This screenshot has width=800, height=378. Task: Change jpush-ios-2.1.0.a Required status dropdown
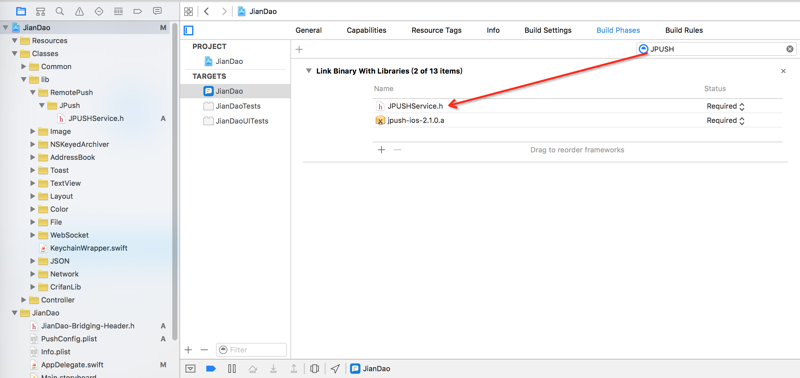(x=726, y=120)
